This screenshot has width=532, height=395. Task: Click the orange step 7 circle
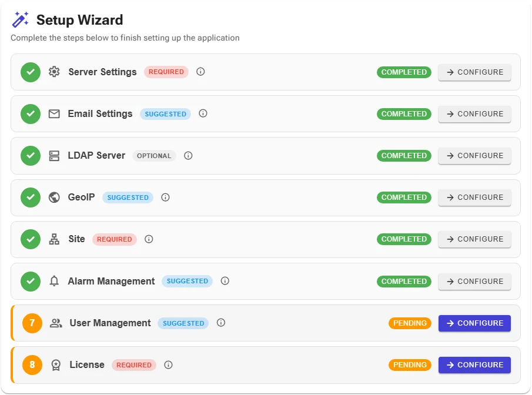pos(32,323)
